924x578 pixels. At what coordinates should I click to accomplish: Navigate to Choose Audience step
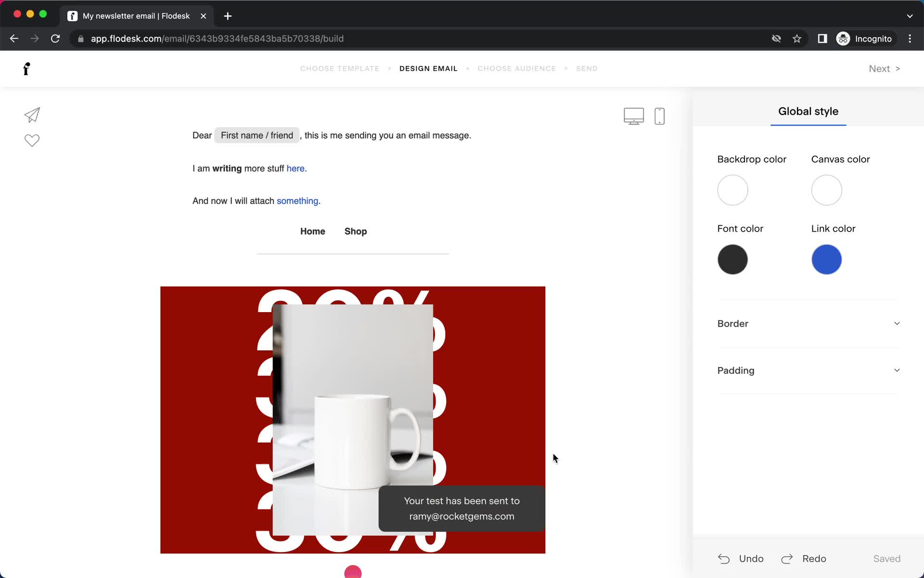(x=517, y=68)
